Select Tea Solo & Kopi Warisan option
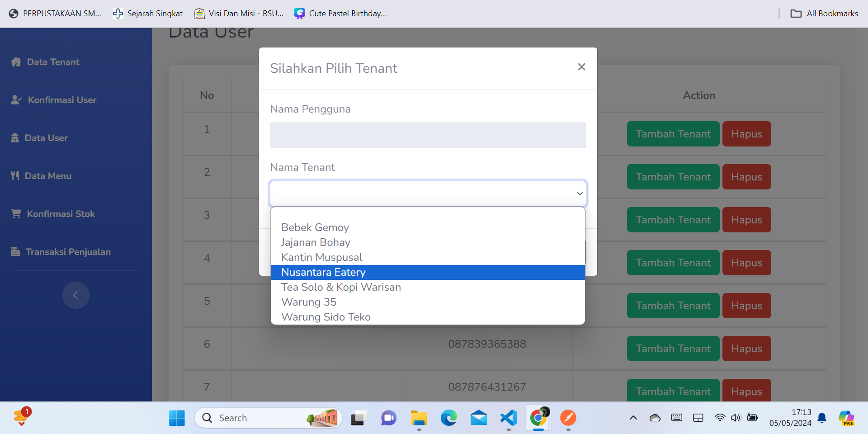The image size is (868, 434). point(341,287)
